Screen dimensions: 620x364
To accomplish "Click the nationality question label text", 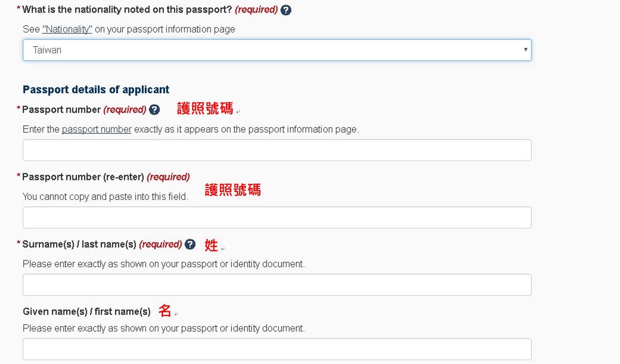I will click(128, 10).
